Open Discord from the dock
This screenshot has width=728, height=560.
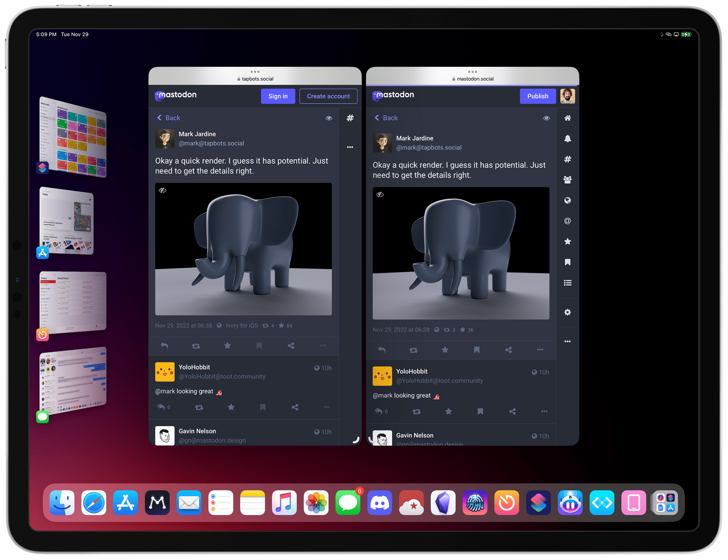tap(380, 502)
